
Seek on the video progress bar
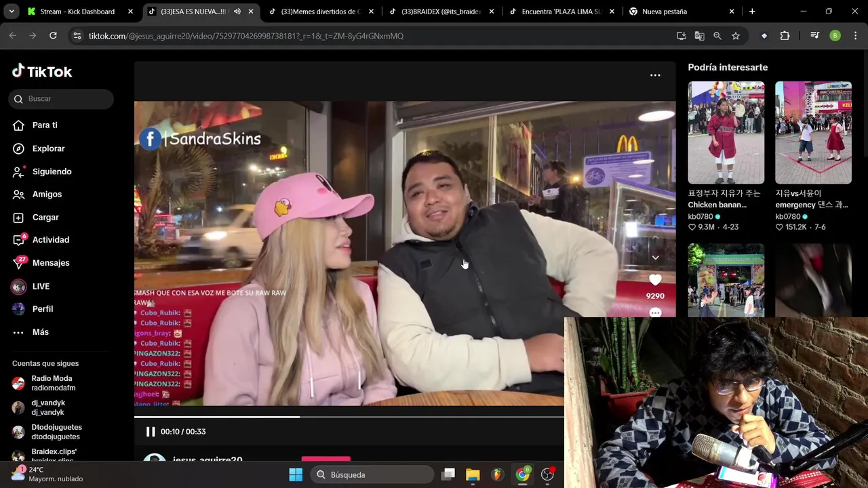349,417
